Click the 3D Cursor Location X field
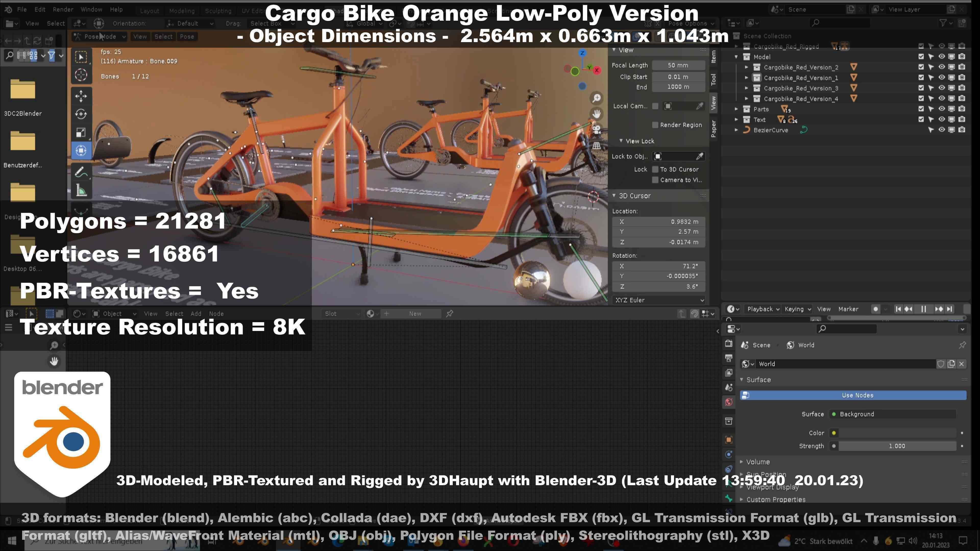This screenshot has height=551, width=980. point(658,222)
